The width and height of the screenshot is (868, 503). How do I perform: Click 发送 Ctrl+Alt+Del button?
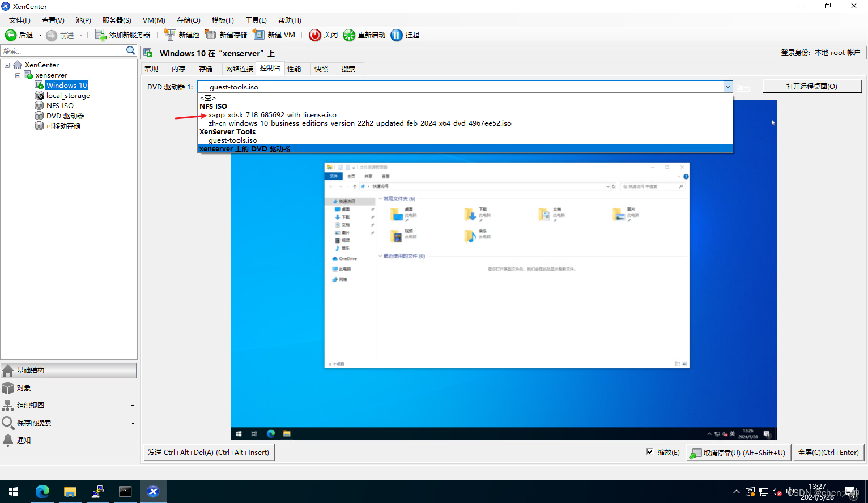(209, 453)
